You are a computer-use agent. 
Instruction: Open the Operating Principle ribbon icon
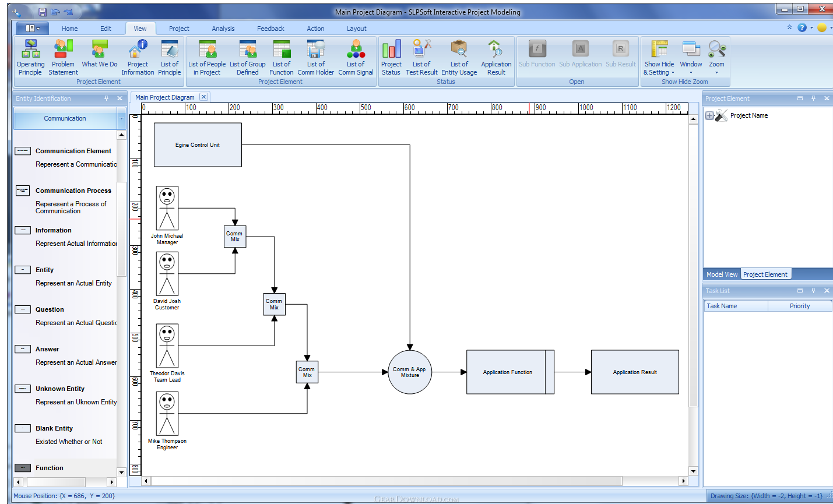coord(30,58)
